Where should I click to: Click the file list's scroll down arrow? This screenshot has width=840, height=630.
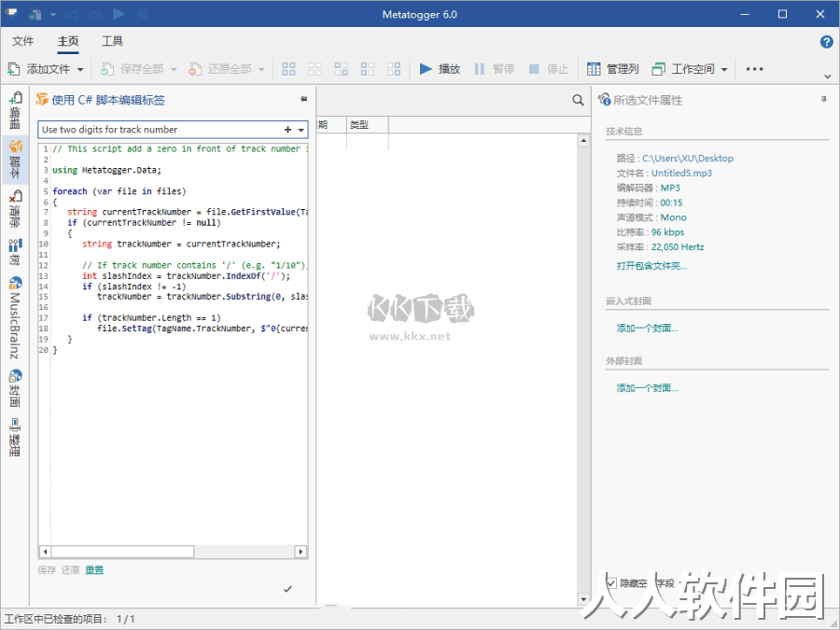(x=584, y=599)
